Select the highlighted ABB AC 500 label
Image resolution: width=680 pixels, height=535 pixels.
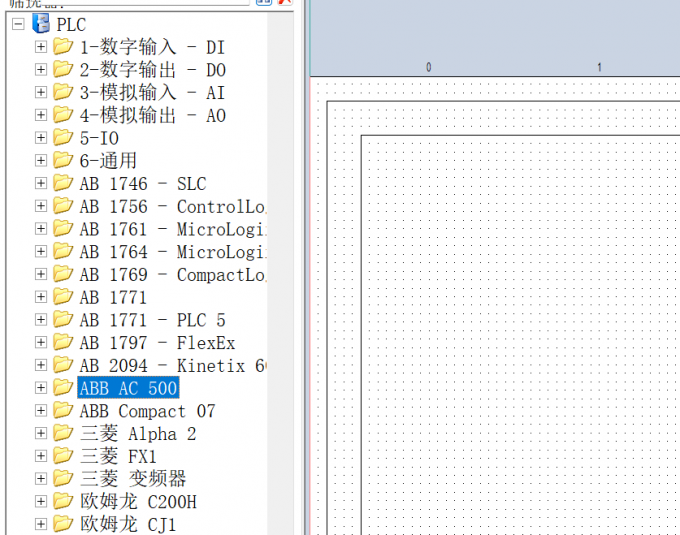(x=128, y=388)
